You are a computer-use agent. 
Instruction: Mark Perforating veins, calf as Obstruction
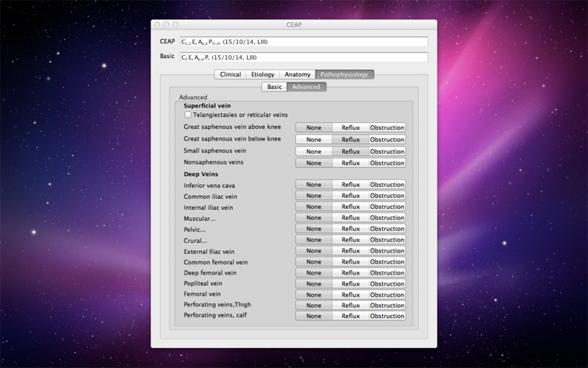pos(387,316)
